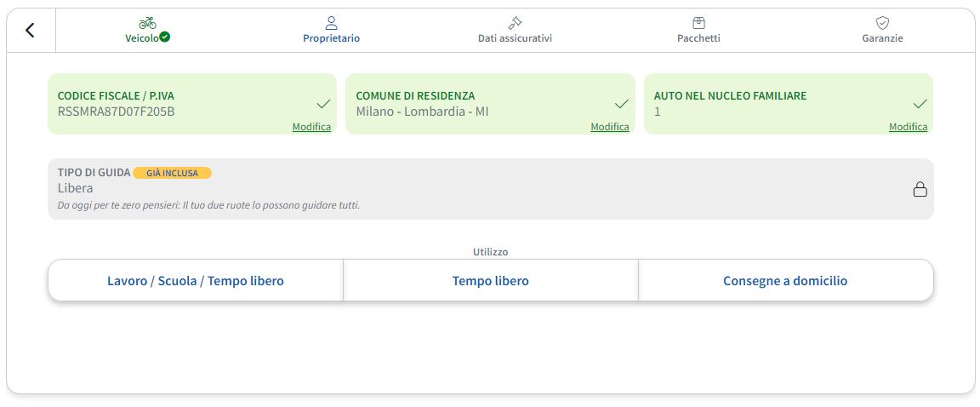980x407 pixels.
Task: Pick Consegne a domicilio usage option
Action: click(x=785, y=281)
